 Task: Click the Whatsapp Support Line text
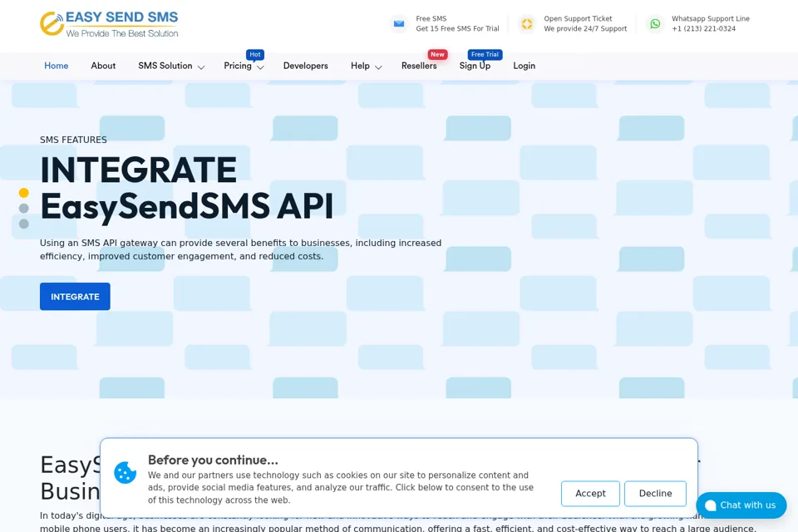click(711, 18)
